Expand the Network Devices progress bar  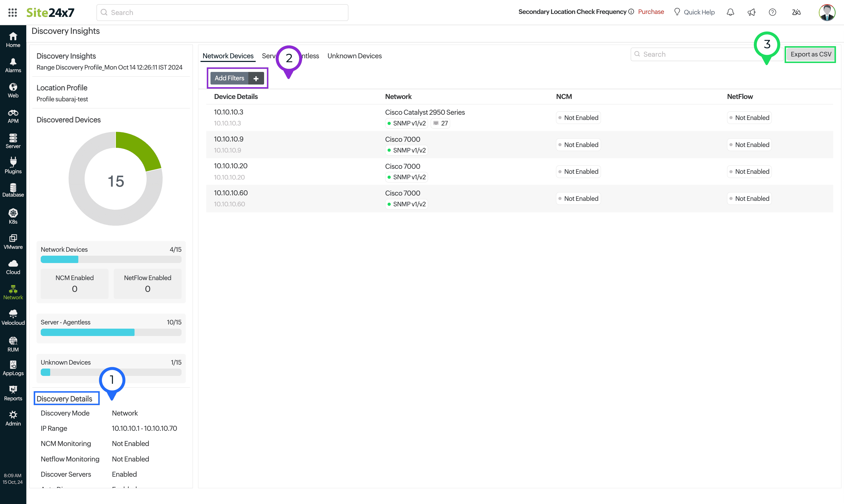click(111, 259)
